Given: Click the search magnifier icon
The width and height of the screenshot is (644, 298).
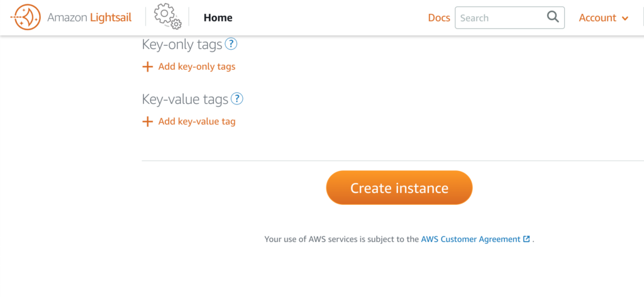Looking at the screenshot, I should click(553, 17).
